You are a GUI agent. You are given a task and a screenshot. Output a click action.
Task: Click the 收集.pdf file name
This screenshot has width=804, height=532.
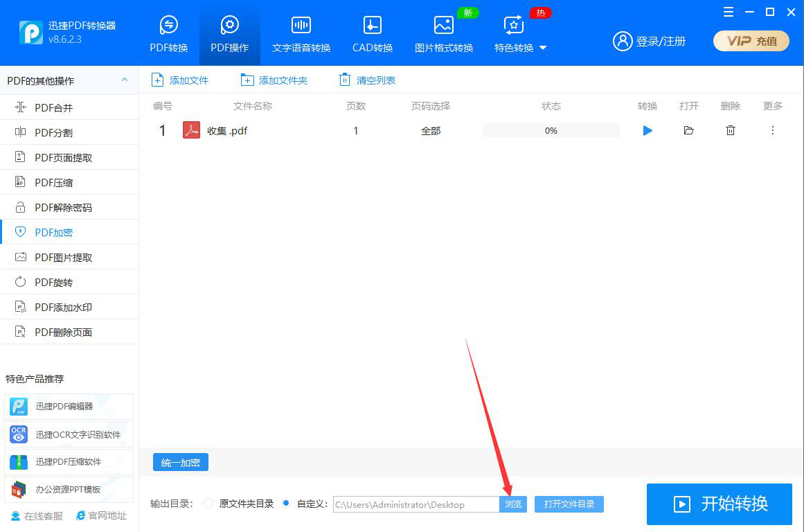point(227,131)
